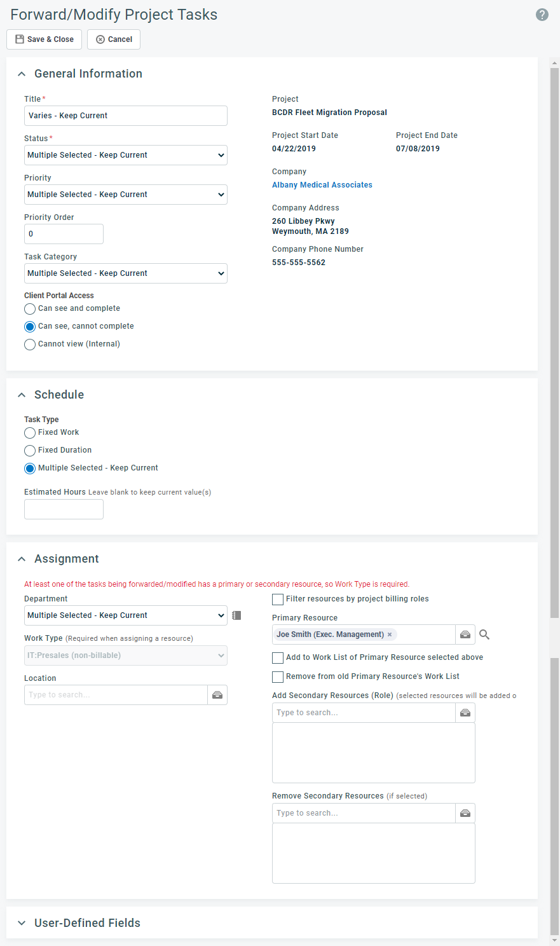Open the Task Category dropdown
The image size is (560, 946).
126,273
